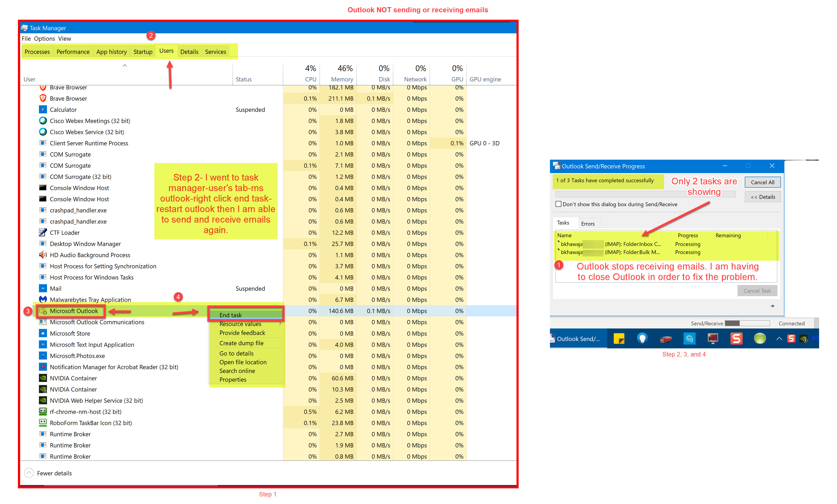Click the Microsoft Store icon
Viewport: 837px width, 504px height.
[43, 333]
